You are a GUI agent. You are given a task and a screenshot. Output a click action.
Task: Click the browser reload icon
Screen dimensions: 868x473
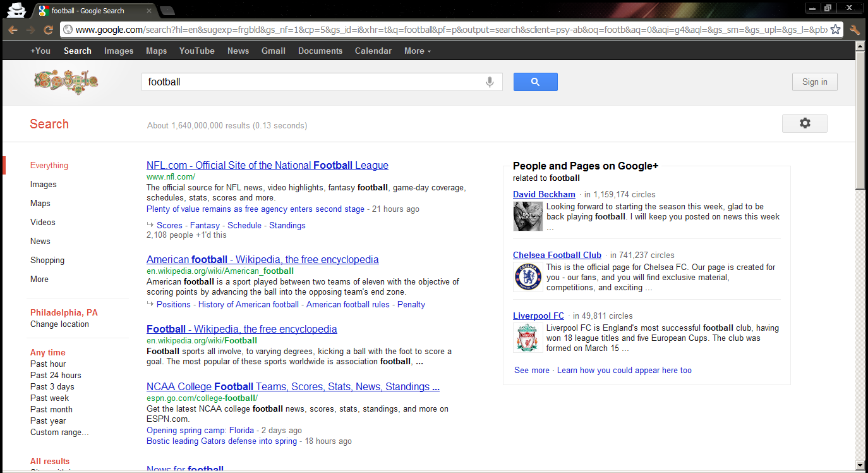click(x=48, y=30)
